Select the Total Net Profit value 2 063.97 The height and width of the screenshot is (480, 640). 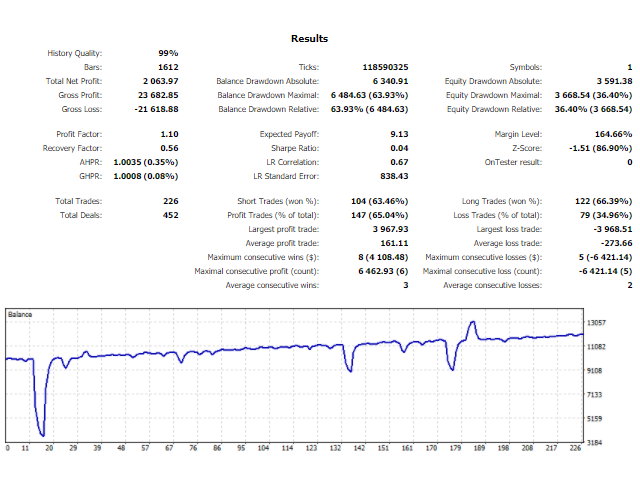click(160, 81)
